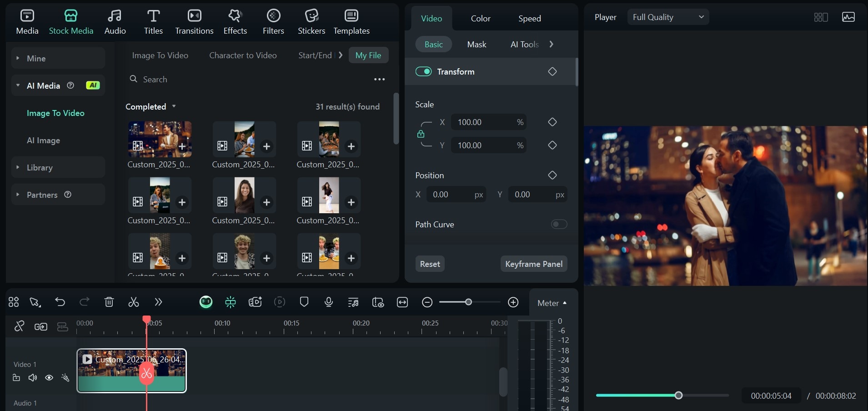Click the My File button
Viewport: 868px width, 411px height.
(x=368, y=55)
